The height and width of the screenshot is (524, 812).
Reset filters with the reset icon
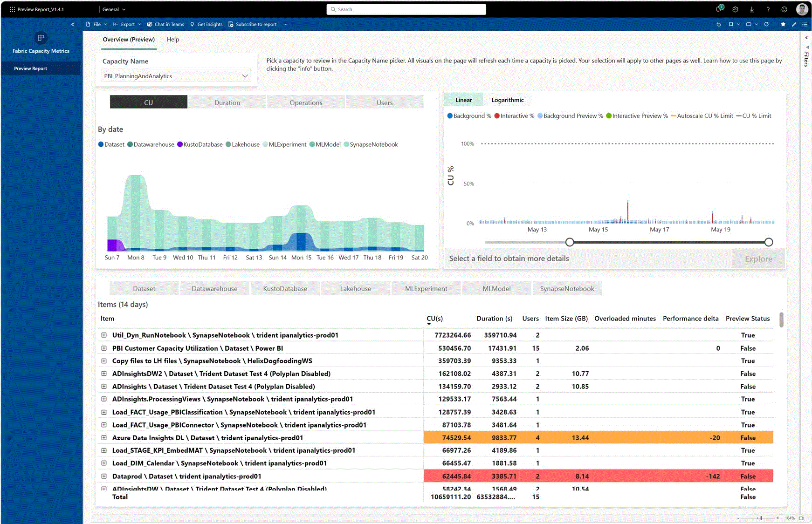coord(718,24)
